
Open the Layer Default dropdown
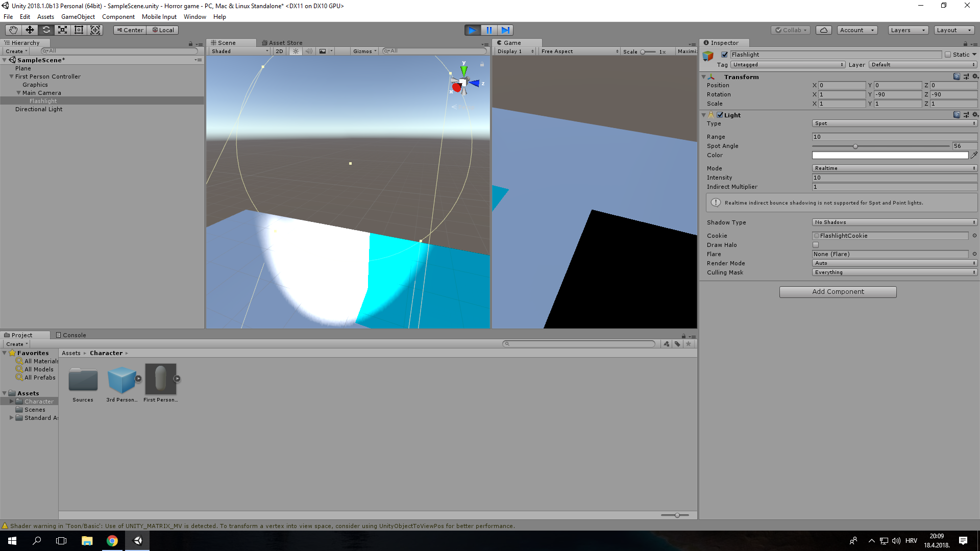coord(923,65)
